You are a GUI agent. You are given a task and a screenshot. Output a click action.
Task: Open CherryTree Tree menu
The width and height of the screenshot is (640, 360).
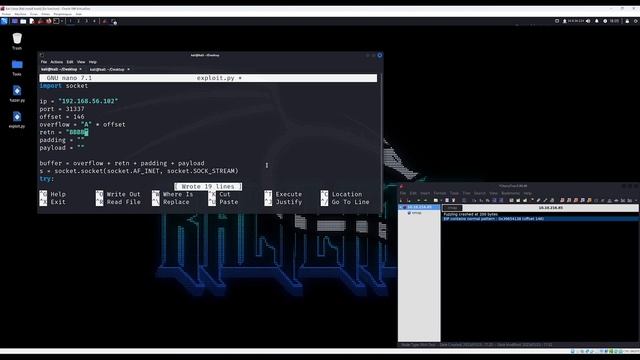click(x=467, y=193)
